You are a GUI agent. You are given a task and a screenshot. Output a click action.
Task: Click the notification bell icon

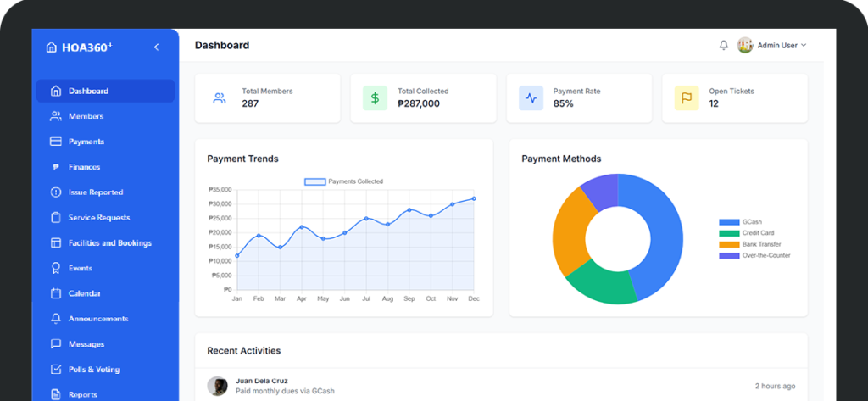pyautogui.click(x=723, y=46)
